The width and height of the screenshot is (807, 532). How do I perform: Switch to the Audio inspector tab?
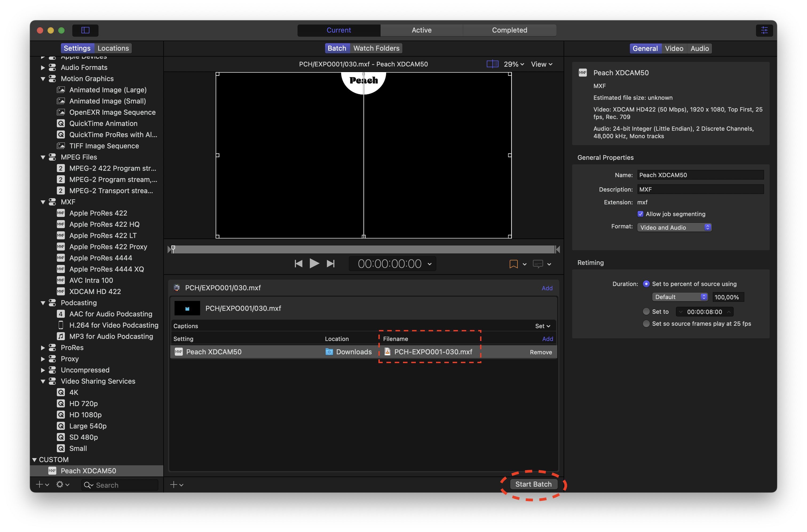pyautogui.click(x=699, y=49)
